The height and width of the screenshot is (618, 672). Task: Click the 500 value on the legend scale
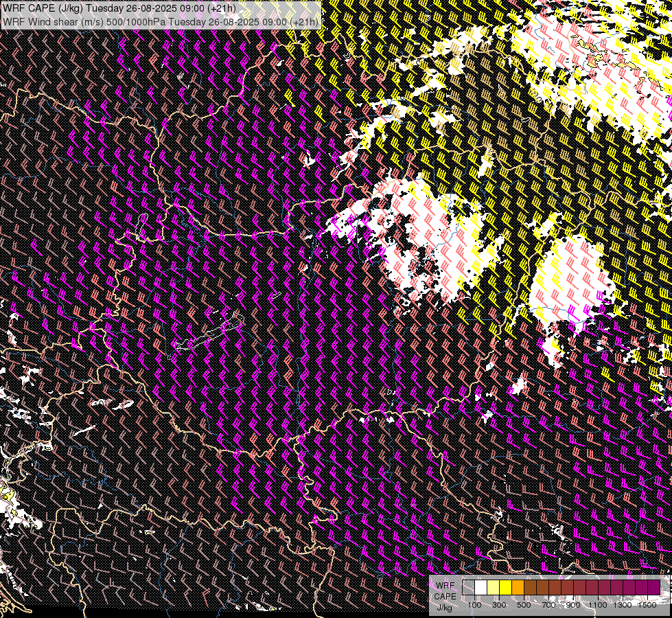click(x=524, y=605)
